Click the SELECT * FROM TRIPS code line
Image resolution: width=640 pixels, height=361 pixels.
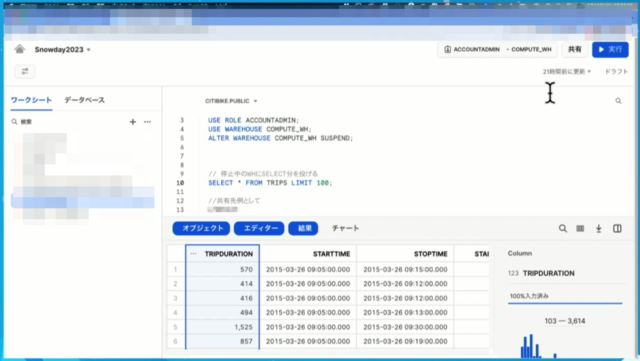270,183
